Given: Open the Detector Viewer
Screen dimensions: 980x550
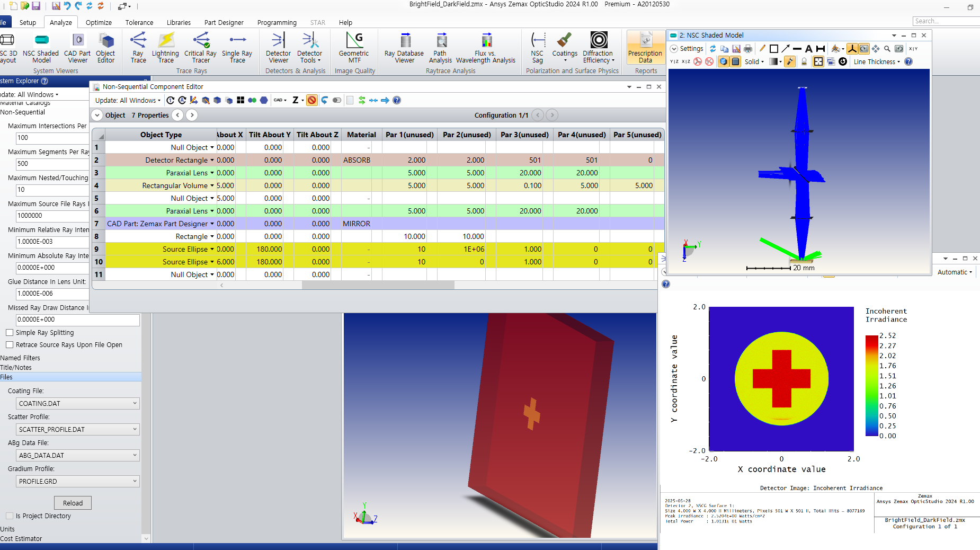Looking at the screenshot, I should point(278,48).
